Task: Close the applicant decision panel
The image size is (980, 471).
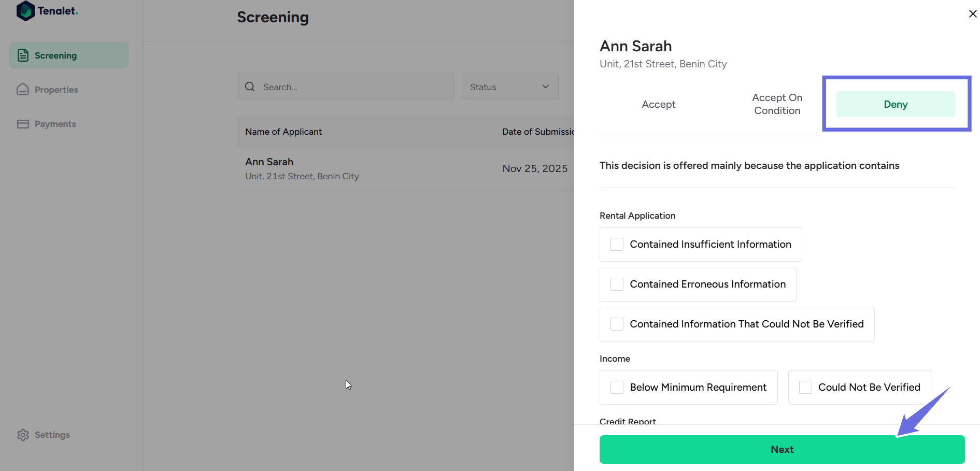Action: (x=972, y=14)
